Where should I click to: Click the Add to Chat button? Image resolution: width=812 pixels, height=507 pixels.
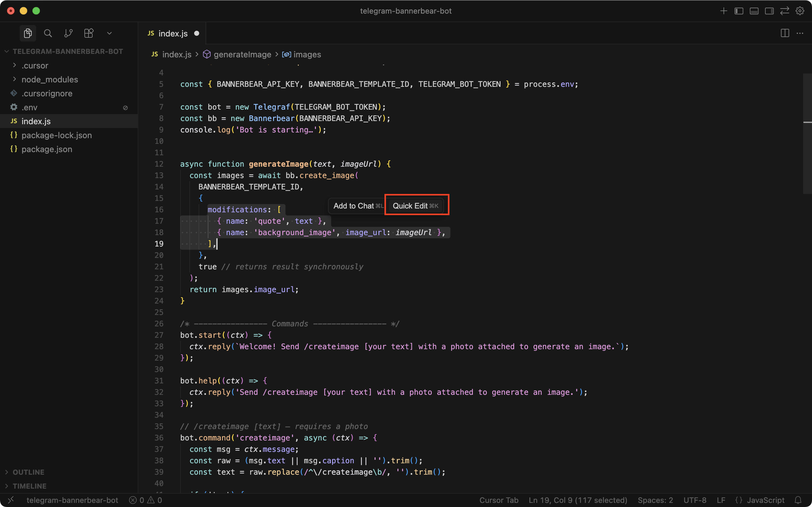(354, 206)
